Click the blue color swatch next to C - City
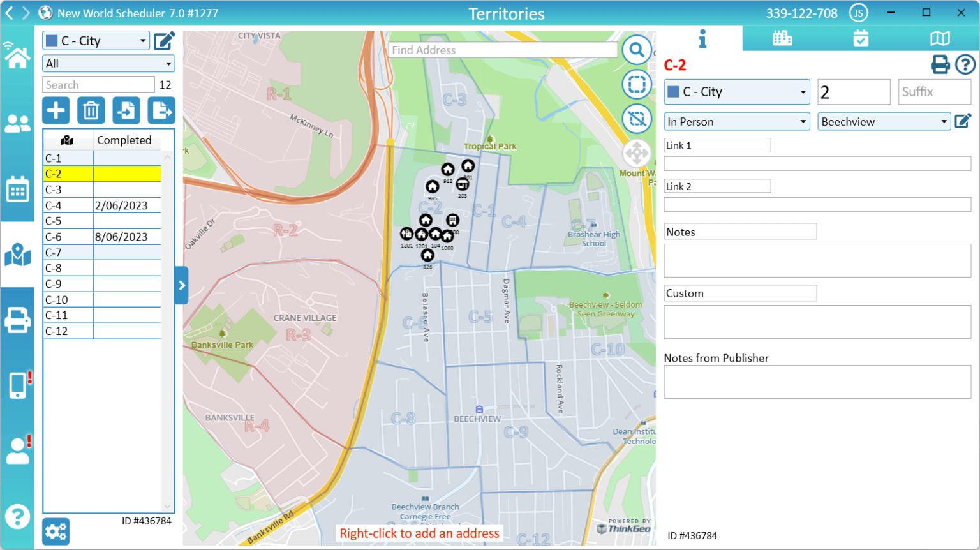 [674, 91]
